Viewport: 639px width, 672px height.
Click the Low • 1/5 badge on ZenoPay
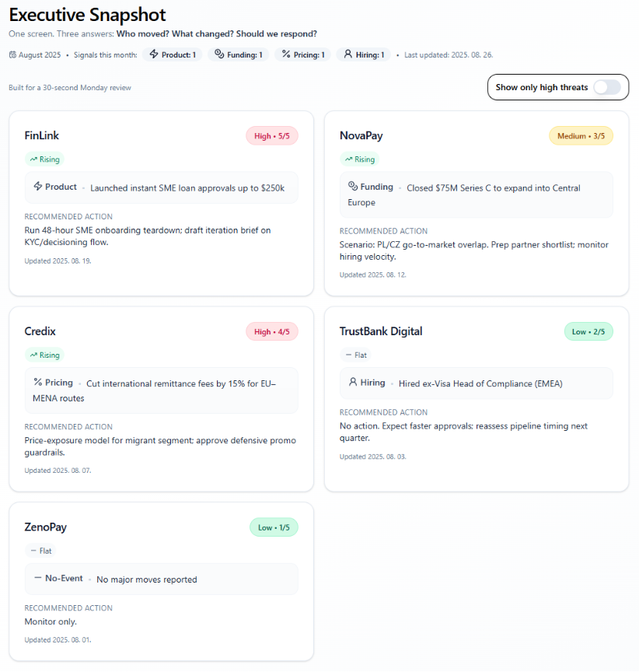point(274,527)
